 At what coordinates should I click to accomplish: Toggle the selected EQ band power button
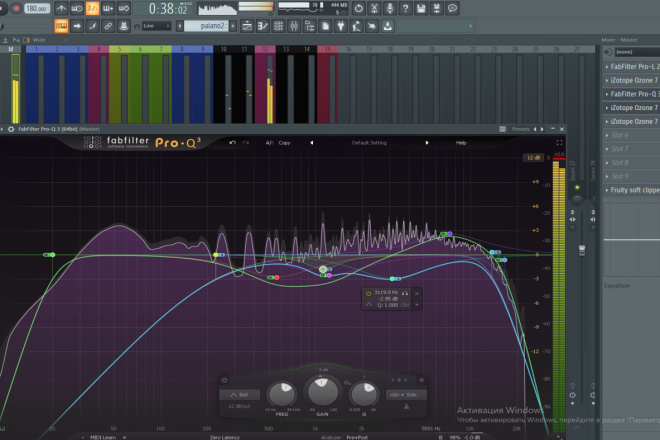(x=224, y=380)
